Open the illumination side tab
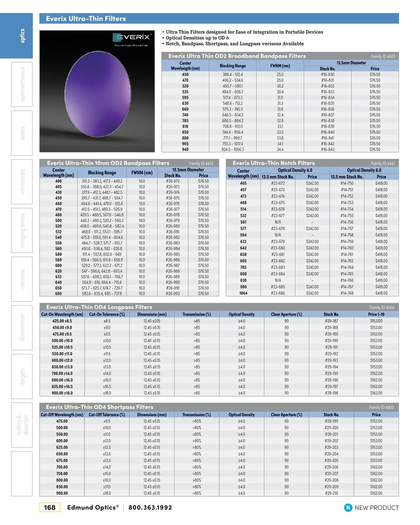Screen dimensions: 420x525 pyautogui.click(x=22, y=328)
